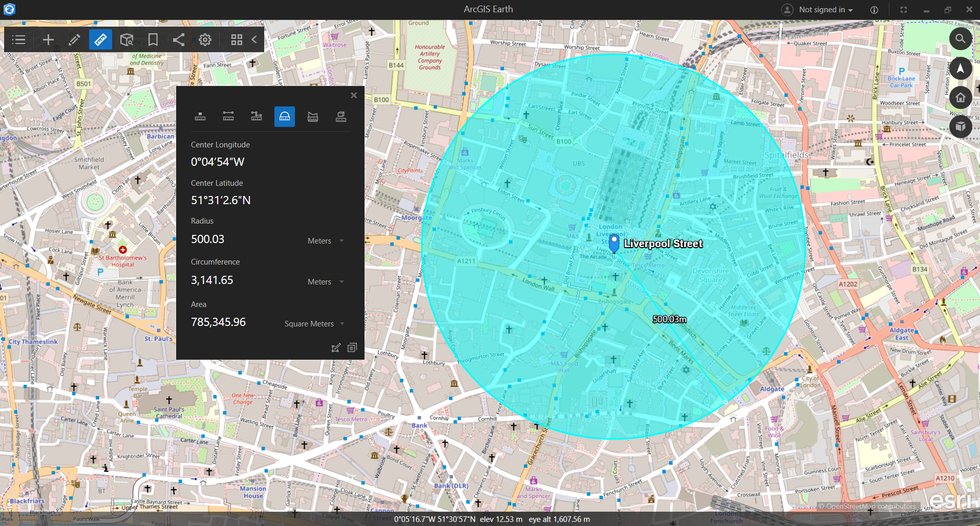Click the City Thameslink station label
This screenshot has height=526, width=980.
click(x=33, y=342)
